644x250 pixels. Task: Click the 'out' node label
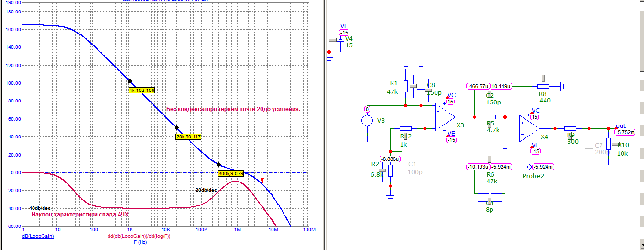point(621,126)
